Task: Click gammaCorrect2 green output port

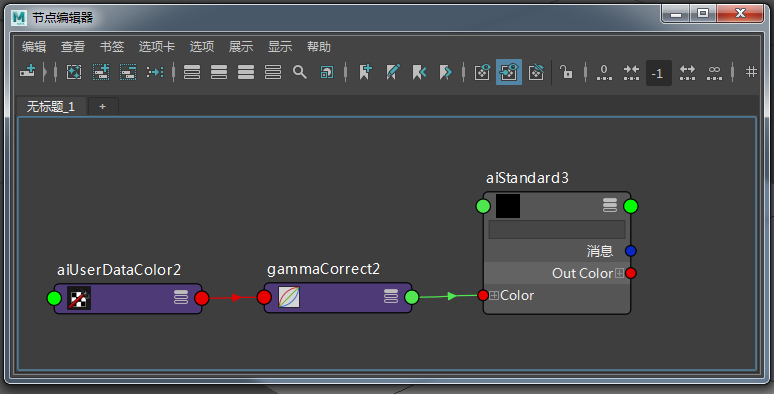Action: coord(412,297)
